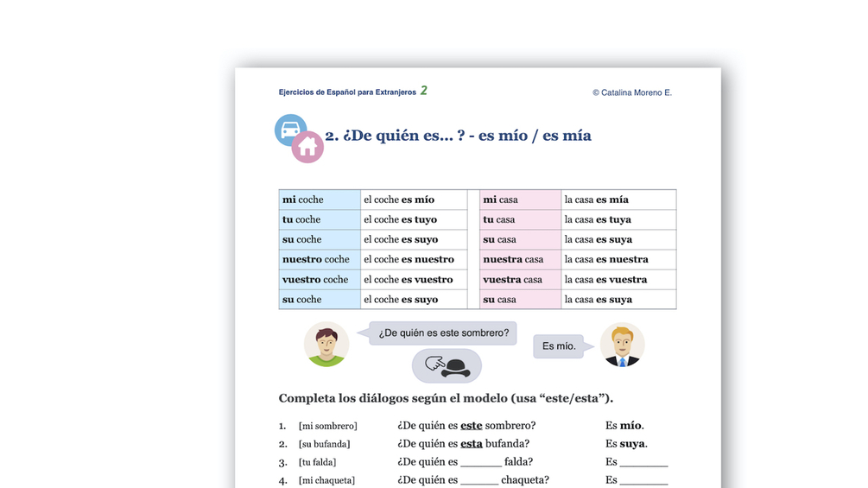Click the '[tu falda]' prompt
The width and height of the screenshot is (868, 488).
pos(317,463)
